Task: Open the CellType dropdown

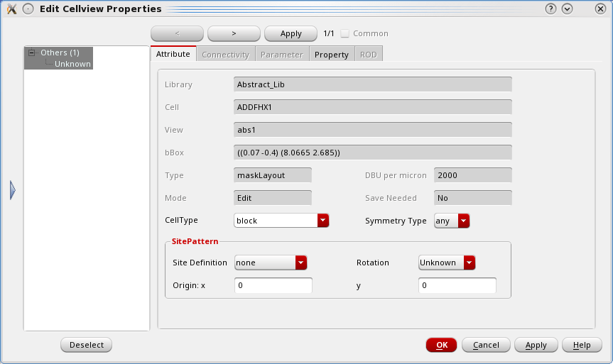Action: pos(281,221)
